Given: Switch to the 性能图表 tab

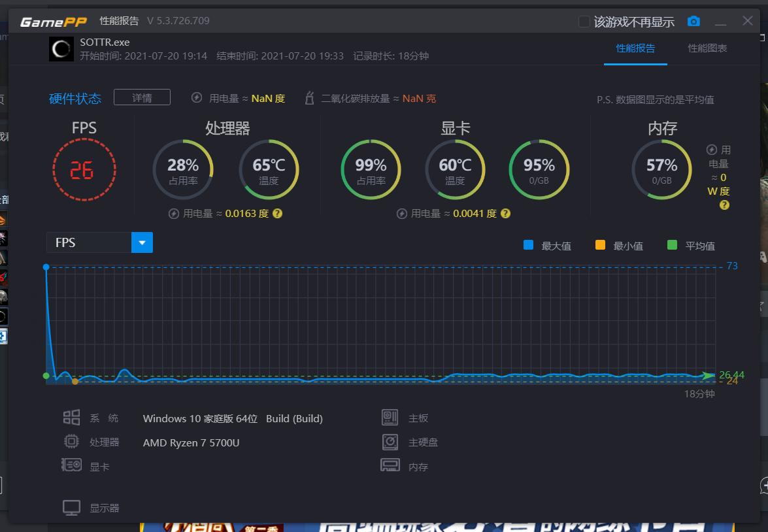Looking at the screenshot, I should click(707, 48).
